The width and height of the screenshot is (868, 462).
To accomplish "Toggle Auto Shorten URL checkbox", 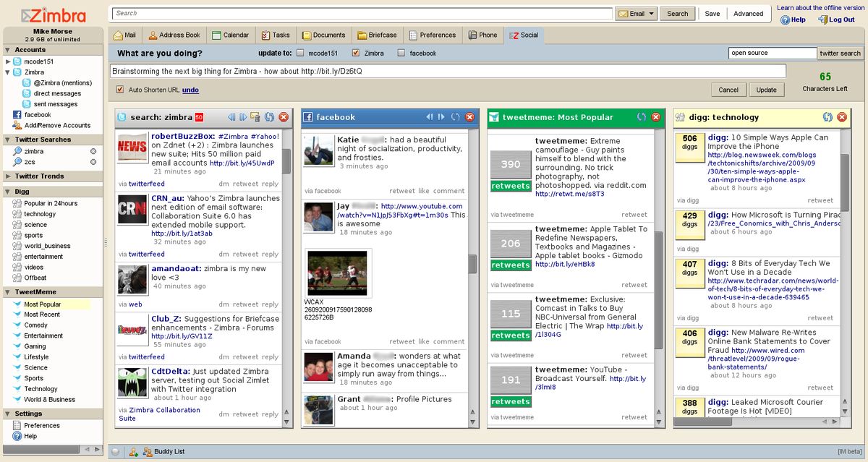I will coord(120,90).
